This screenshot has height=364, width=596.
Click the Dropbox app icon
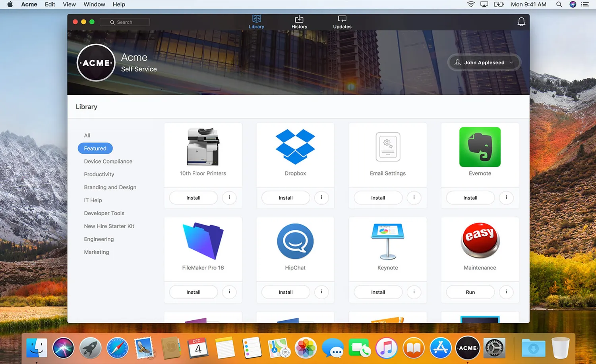coord(295,146)
